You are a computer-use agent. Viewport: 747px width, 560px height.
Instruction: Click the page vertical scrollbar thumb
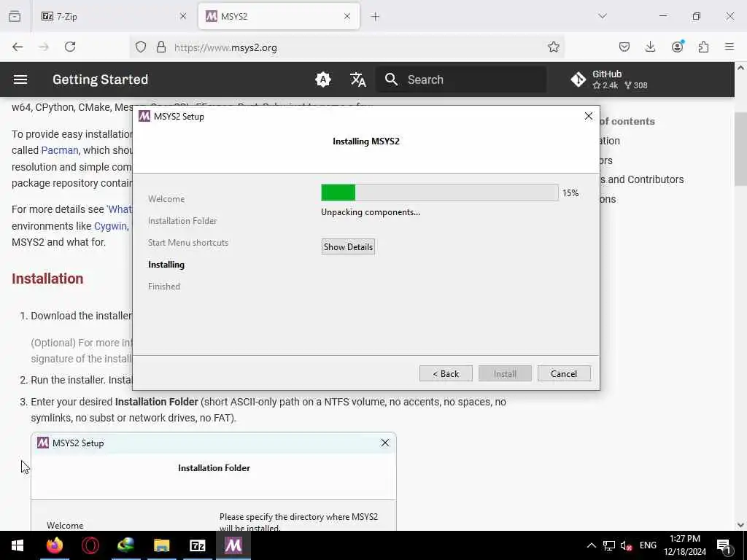tap(740, 149)
